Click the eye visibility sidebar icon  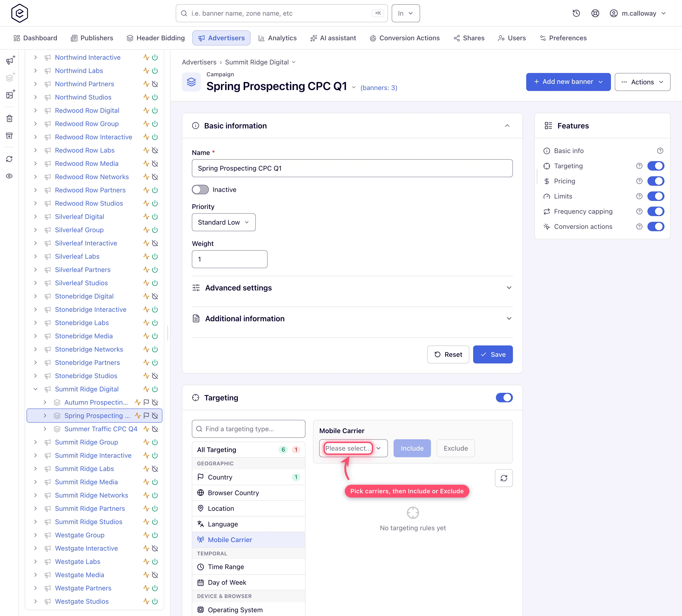pos(9,176)
